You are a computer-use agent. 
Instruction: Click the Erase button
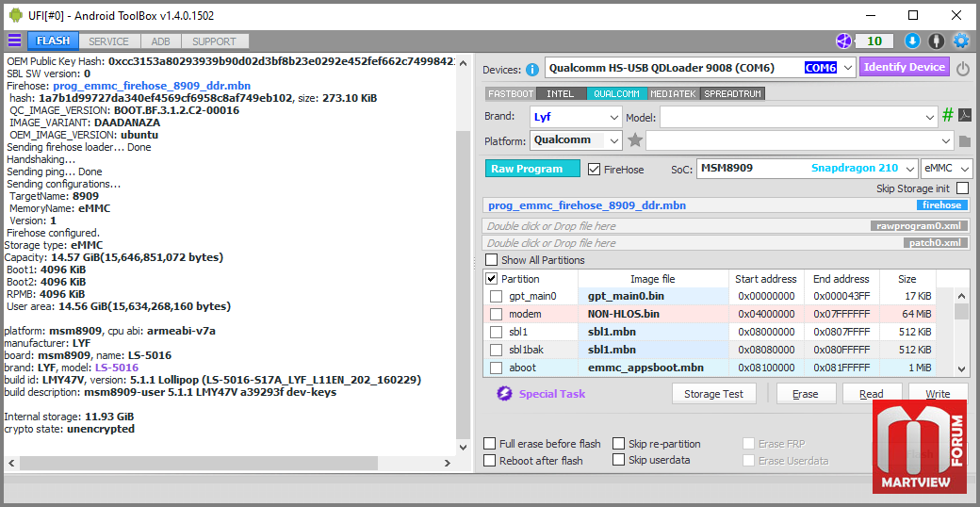806,394
